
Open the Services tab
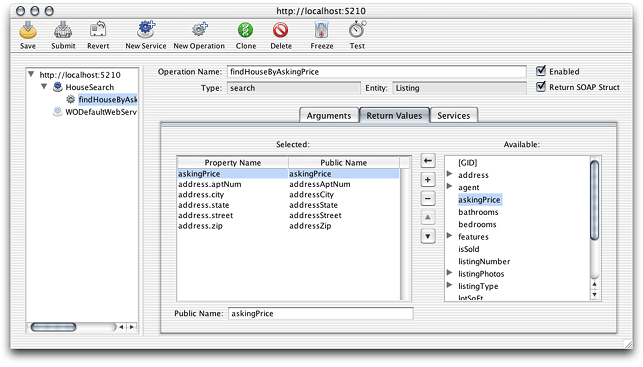pyautogui.click(x=454, y=116)
